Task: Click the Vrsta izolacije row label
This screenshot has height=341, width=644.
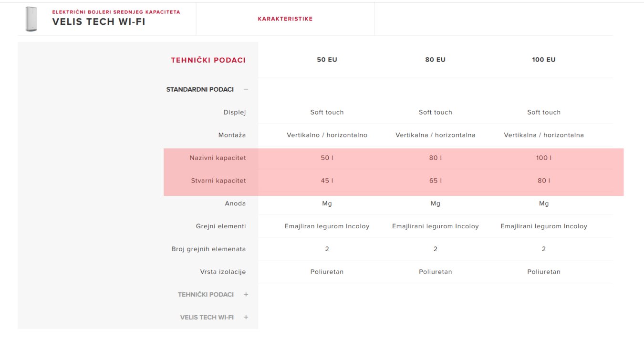Action: (x=223, y=272)
